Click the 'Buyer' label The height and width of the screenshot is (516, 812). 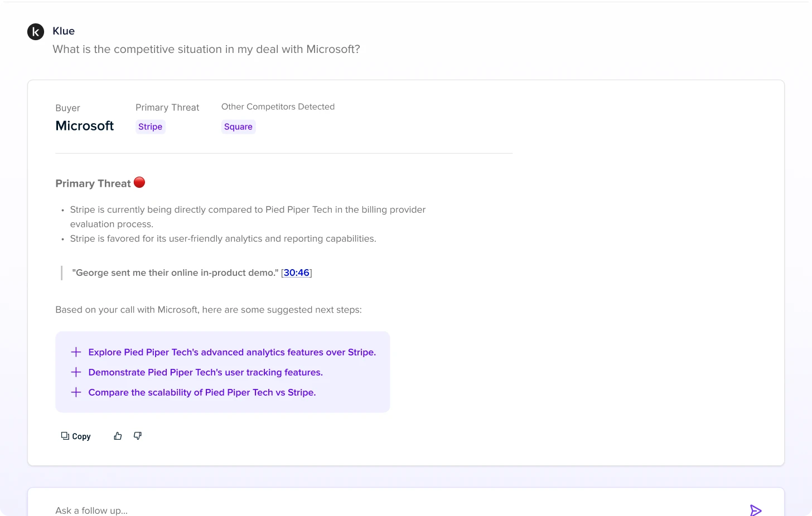pyautogui.click(x=67, y=108)
